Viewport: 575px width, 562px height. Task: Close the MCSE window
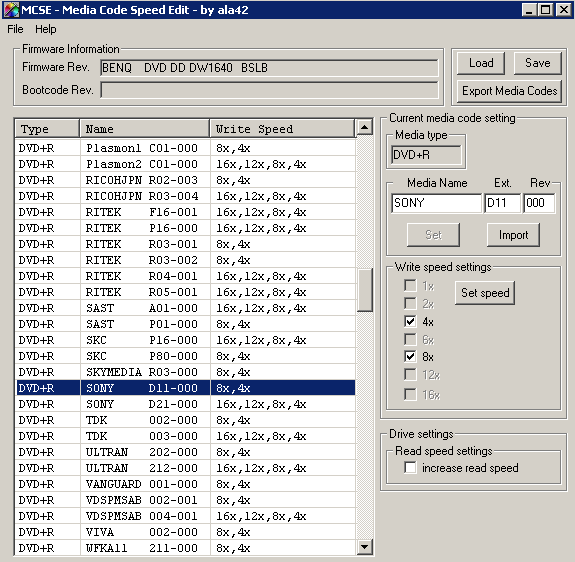[564, 10]
